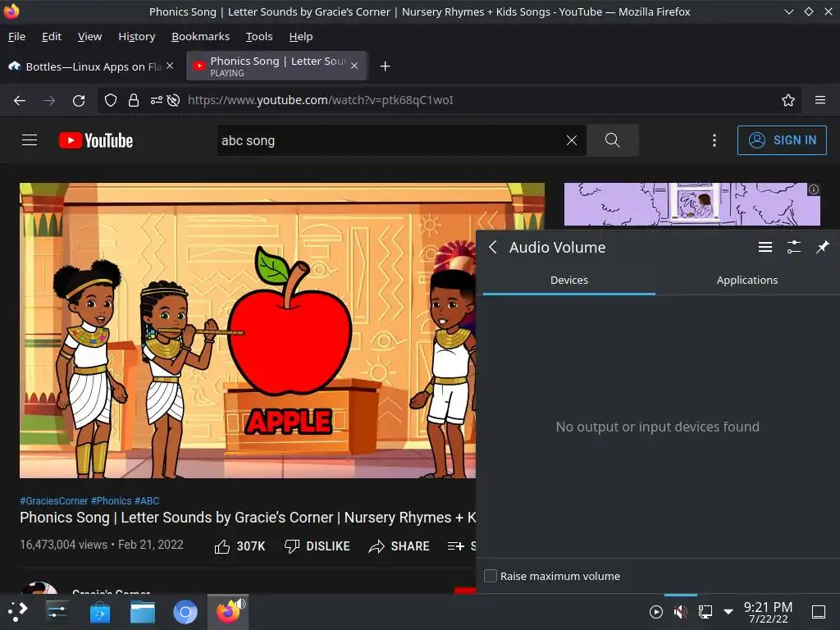Open the Bookmarks menu
The width and height of the screenshot is (840, 630).
(x=200, y=36)
